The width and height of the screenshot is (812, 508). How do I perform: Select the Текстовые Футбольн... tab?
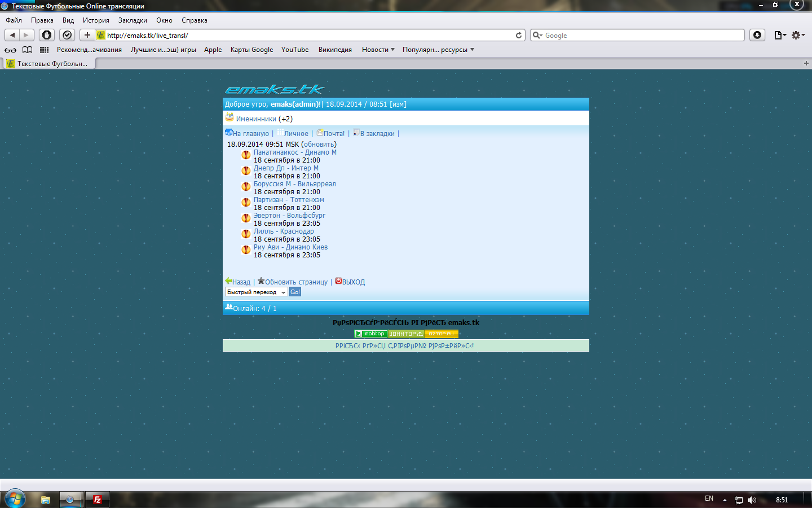[x=48, y=64]
